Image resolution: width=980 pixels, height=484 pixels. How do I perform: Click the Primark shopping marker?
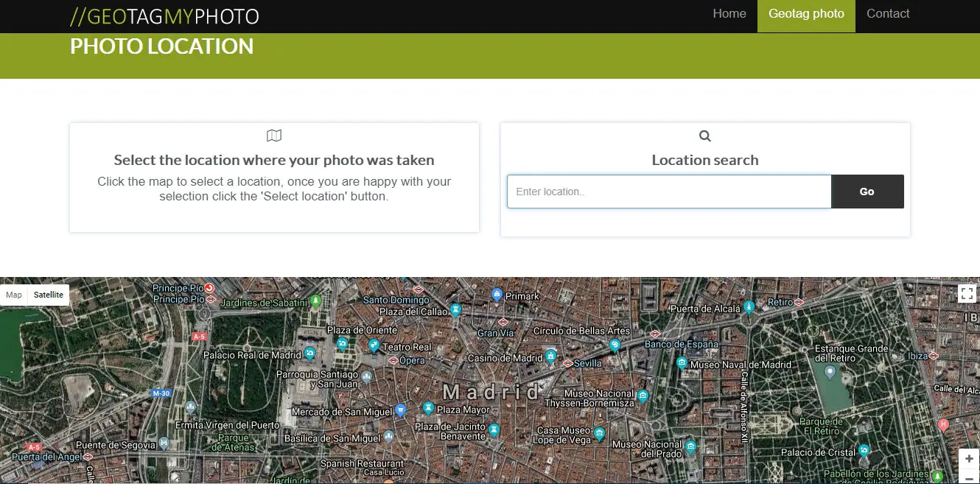pos(497,295)
